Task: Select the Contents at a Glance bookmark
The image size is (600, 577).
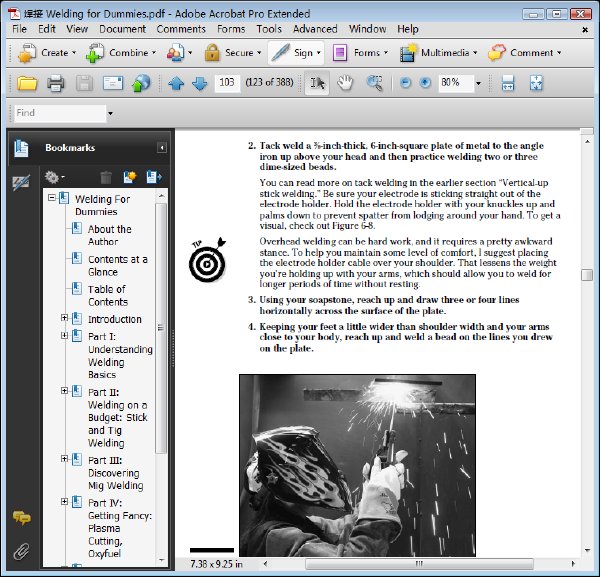Action: point(117,266)
